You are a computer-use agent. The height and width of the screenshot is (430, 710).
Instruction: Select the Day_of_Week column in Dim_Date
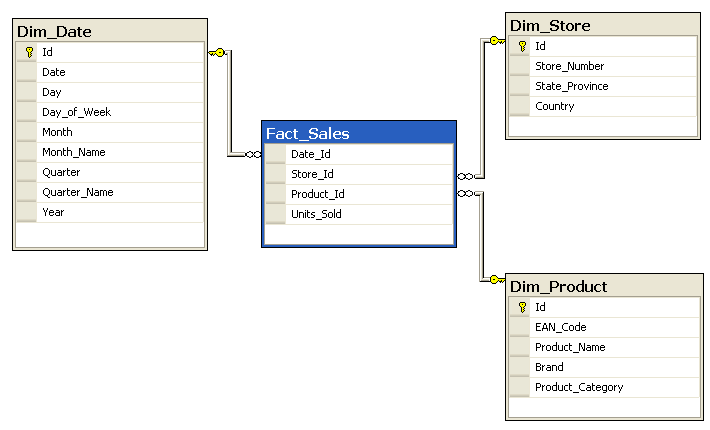[76, 112]
